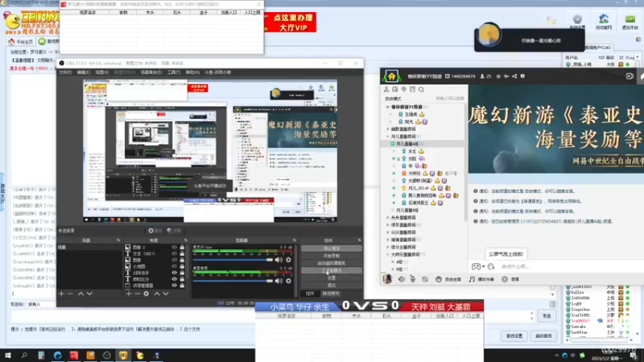Screen dimensions: 644x362
Task: Toggle visibility of 文本 (GDI+) source
Action: point(175,253)
